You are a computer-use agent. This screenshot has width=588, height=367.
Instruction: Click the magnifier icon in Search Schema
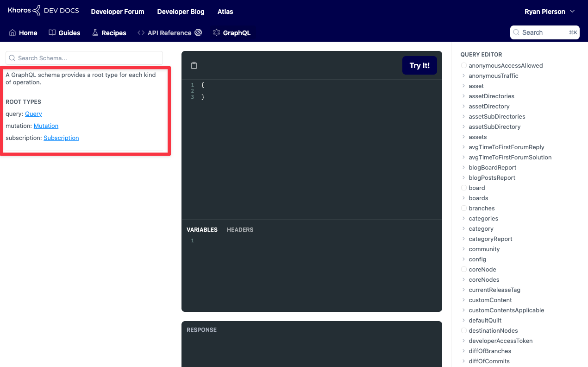[12, 58]
